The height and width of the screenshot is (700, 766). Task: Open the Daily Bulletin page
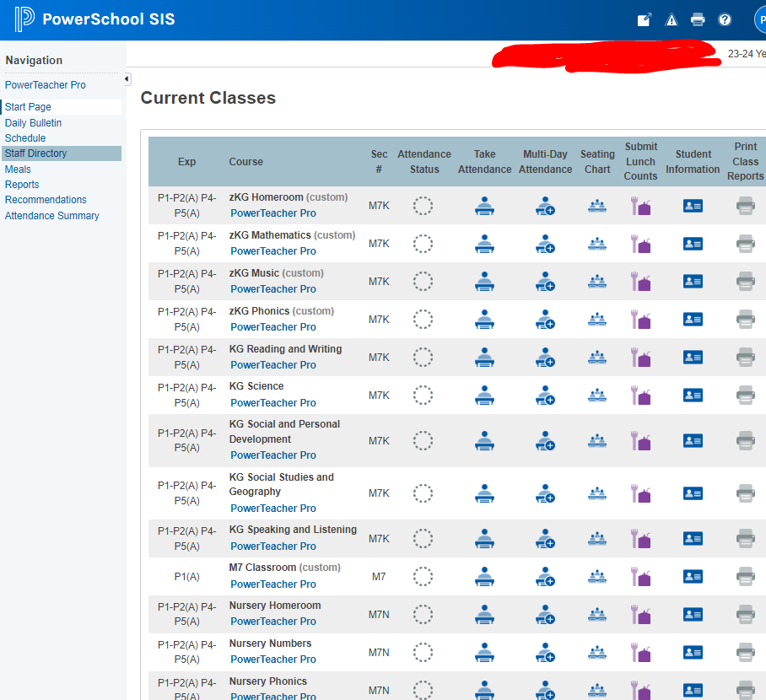coord(33,122)
